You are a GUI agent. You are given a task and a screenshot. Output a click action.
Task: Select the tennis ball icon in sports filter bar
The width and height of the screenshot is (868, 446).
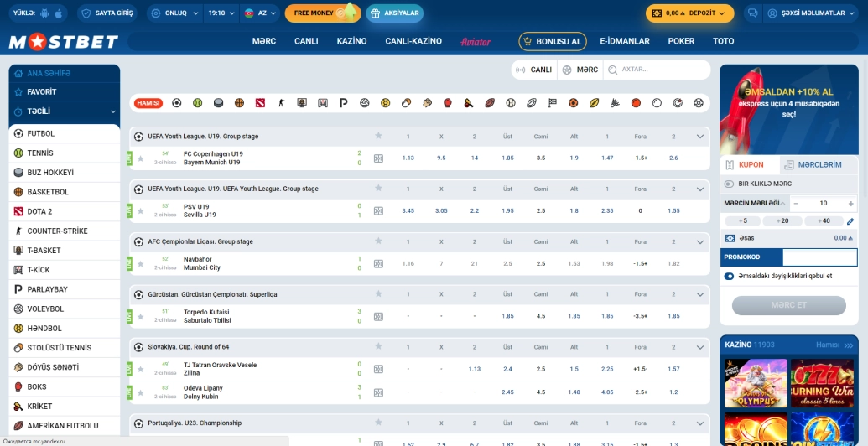point(198,103)
